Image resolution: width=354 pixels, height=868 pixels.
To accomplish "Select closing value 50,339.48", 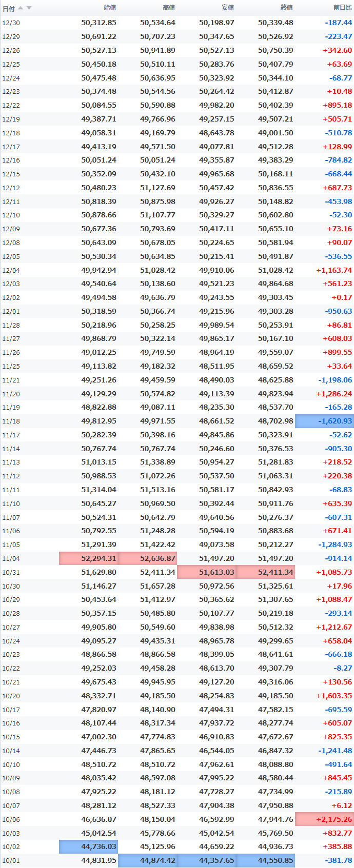I will pyautogui.click(x=276, y=23).
